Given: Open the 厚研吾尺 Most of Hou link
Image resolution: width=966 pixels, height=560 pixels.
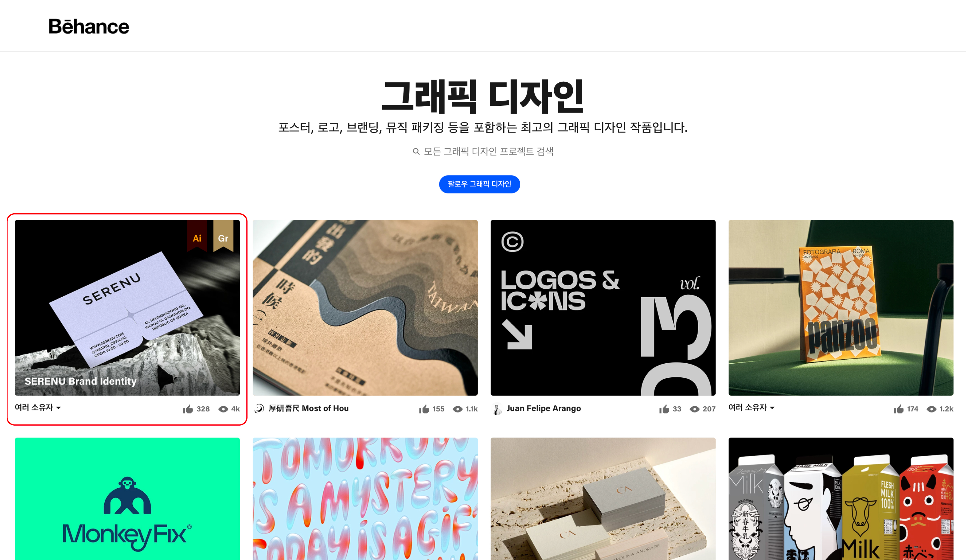Looking at the screenshot, I should coord(309,408).
